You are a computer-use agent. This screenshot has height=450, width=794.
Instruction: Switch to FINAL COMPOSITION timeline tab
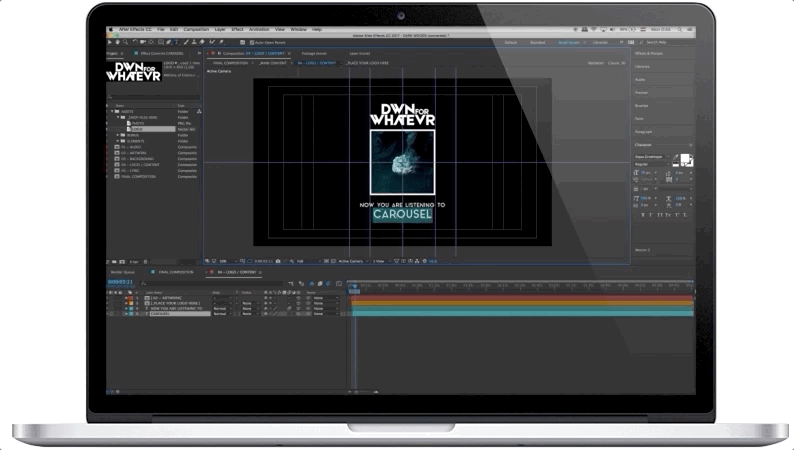176,272
